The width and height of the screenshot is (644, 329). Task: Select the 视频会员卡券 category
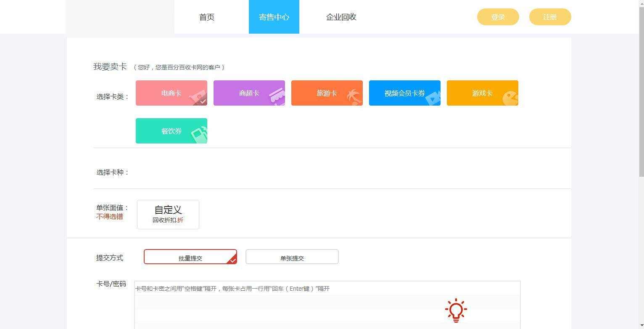pyautogui.click(x=404, y=93)
